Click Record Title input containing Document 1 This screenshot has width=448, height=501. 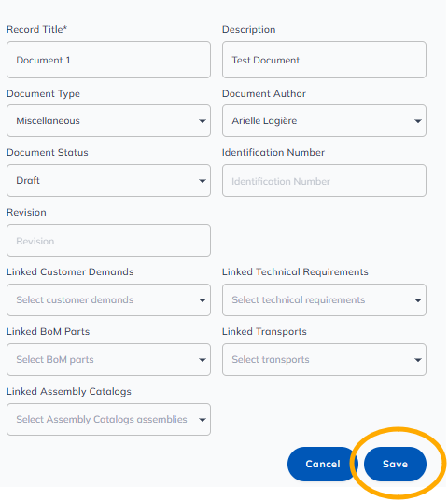tap(108, 60)
